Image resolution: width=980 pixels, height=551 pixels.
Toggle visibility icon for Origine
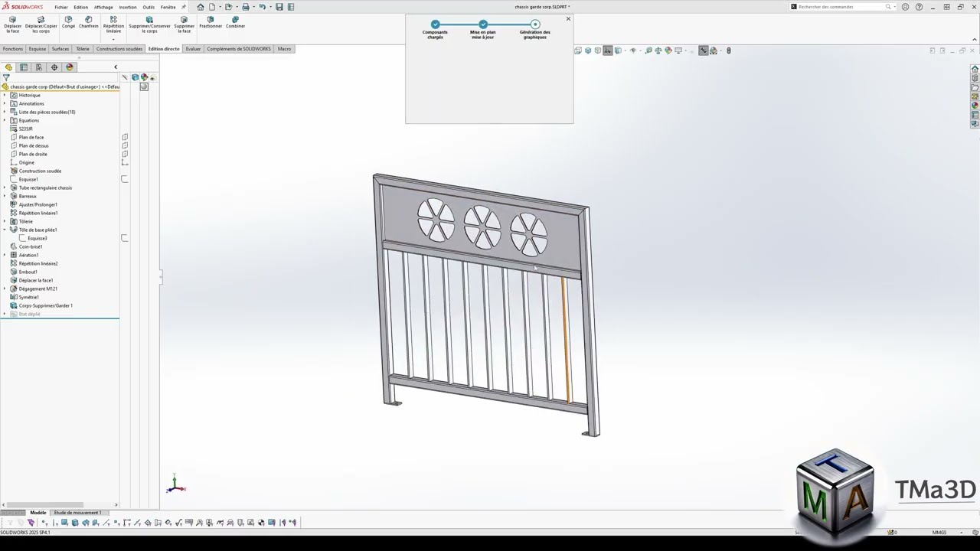[x=125, y=162]
